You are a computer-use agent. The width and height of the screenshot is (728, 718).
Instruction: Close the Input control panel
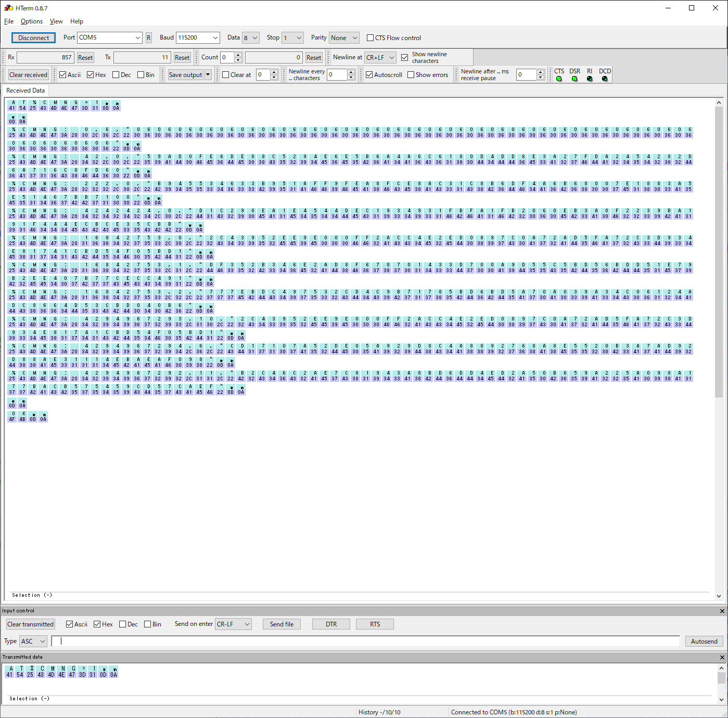[722, 611]
